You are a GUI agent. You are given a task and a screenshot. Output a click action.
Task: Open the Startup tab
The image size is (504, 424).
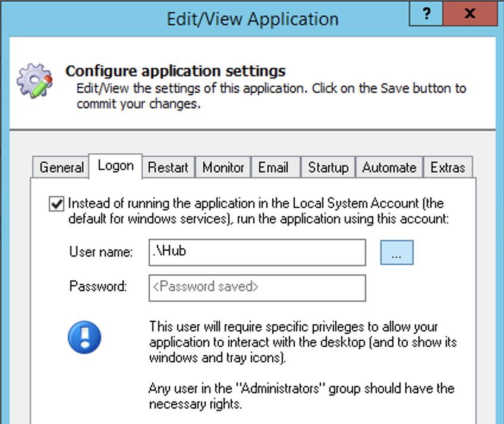[x=328, y=167]
